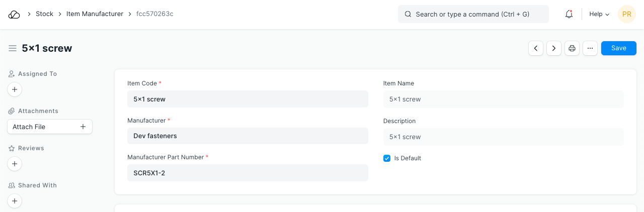Navigate to Stock breadcrumb
Image resolution: width=644 pixels, height=212 pixels.
pos(44,14)
